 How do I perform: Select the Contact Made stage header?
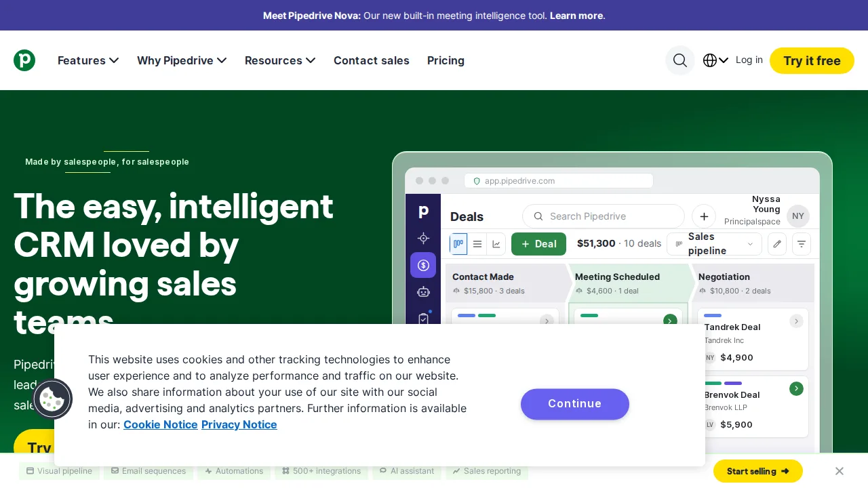point(506,283)
